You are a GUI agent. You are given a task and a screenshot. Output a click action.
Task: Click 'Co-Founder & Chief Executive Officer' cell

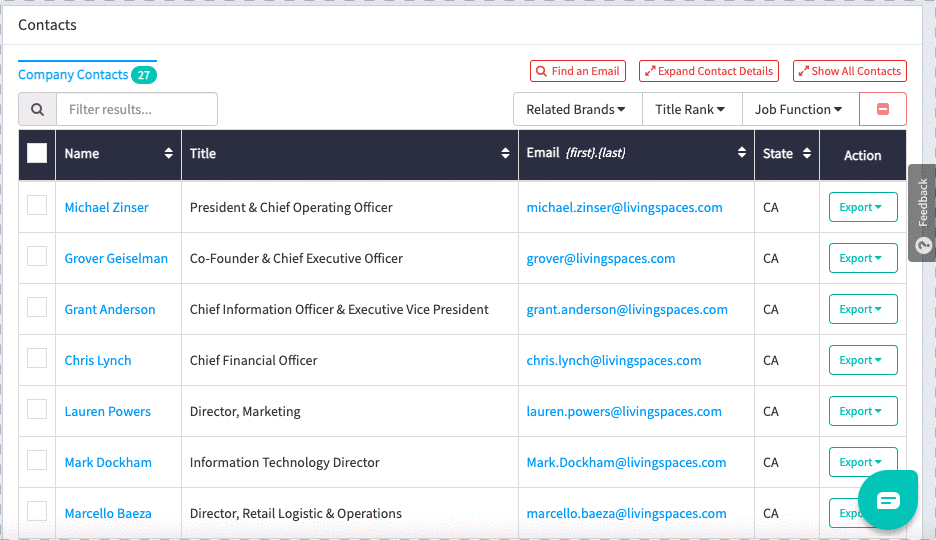coord(296,258)
